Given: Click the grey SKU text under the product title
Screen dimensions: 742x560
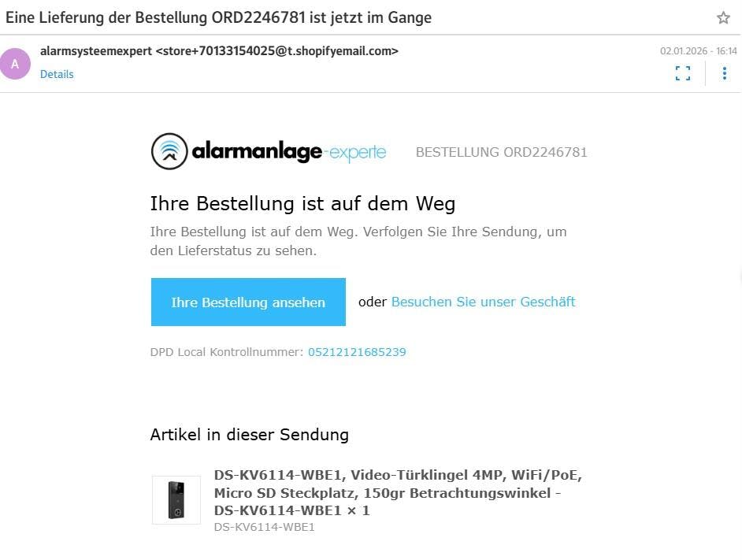Looking at the screenshot, I should tap(265, 528).
